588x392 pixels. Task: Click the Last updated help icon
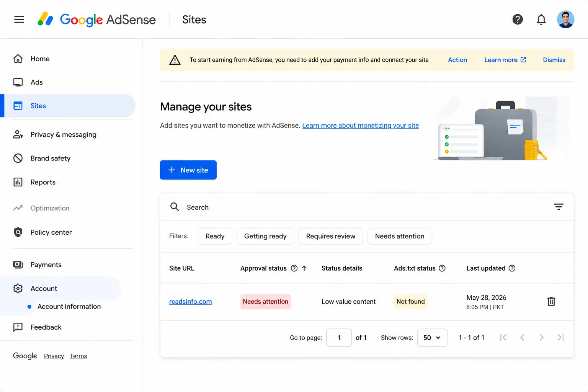click(512, 268)
